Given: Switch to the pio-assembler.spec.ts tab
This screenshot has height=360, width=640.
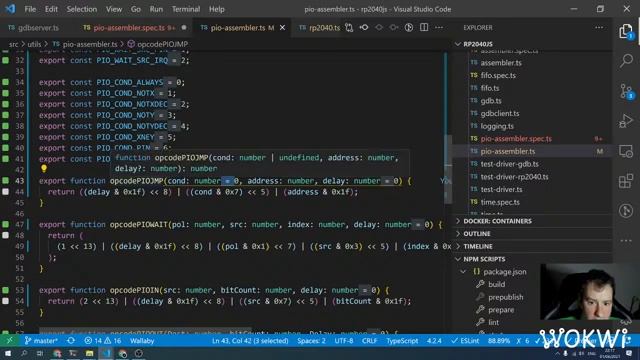Looking at the screenshot, I should point(129,28).
